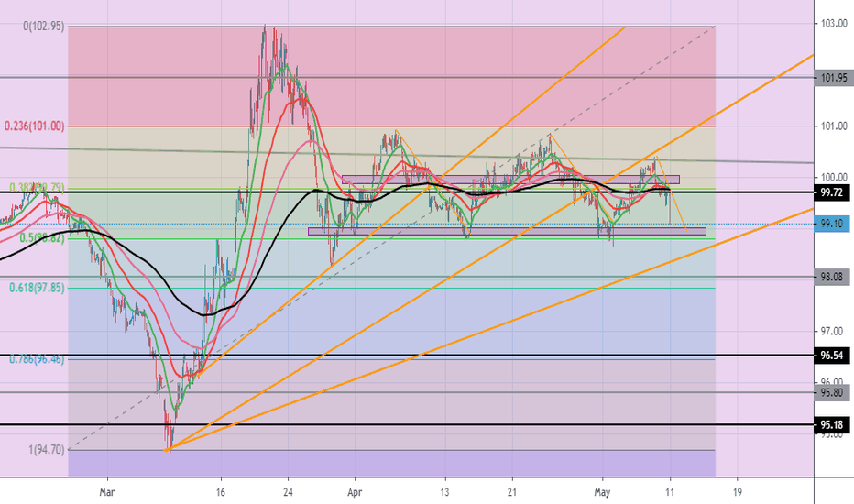
Task: Click the 0.236(101.00) Fibonacci level label
Action: point(34,126)
